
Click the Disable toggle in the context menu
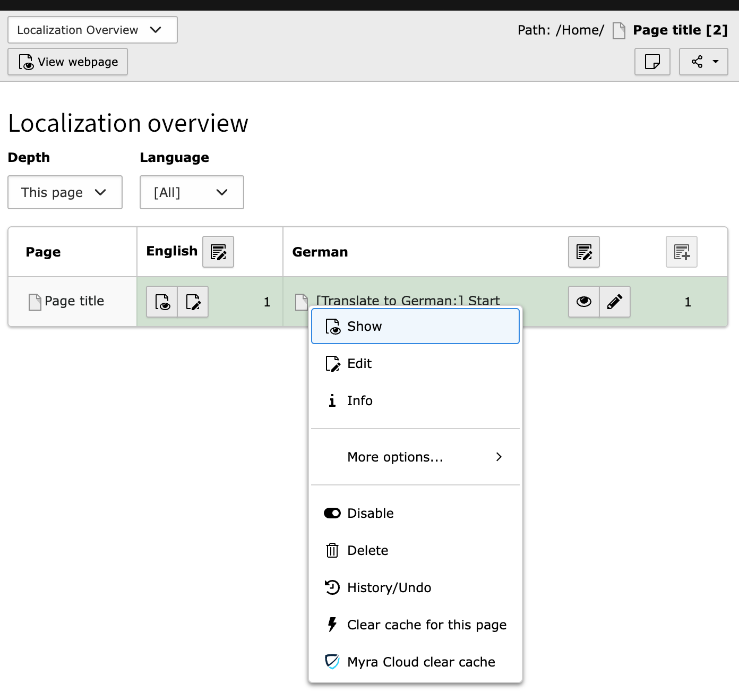tap(370, 513)
